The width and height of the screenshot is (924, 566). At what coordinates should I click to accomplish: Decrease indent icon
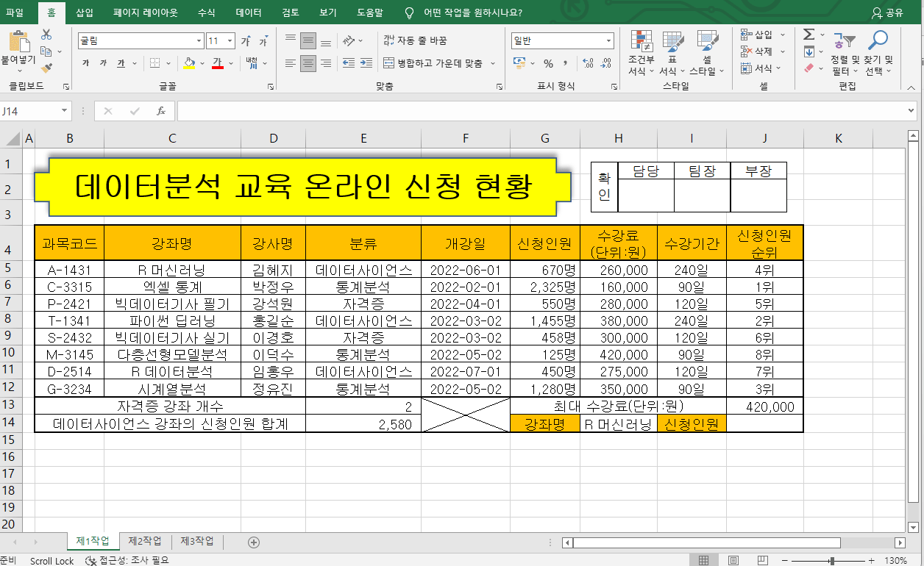[349, 63]
